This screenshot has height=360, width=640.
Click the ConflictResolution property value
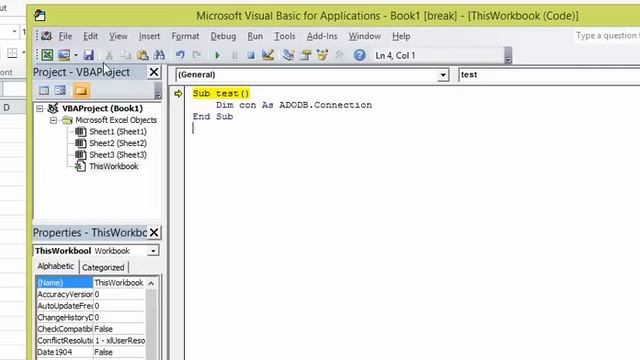click(x=119, y=340)
